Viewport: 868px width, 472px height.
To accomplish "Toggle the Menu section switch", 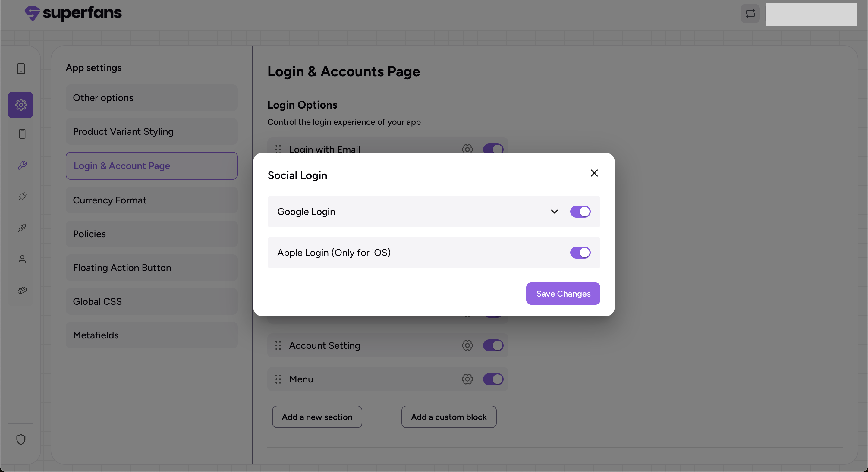I will [x=493, y=379].
